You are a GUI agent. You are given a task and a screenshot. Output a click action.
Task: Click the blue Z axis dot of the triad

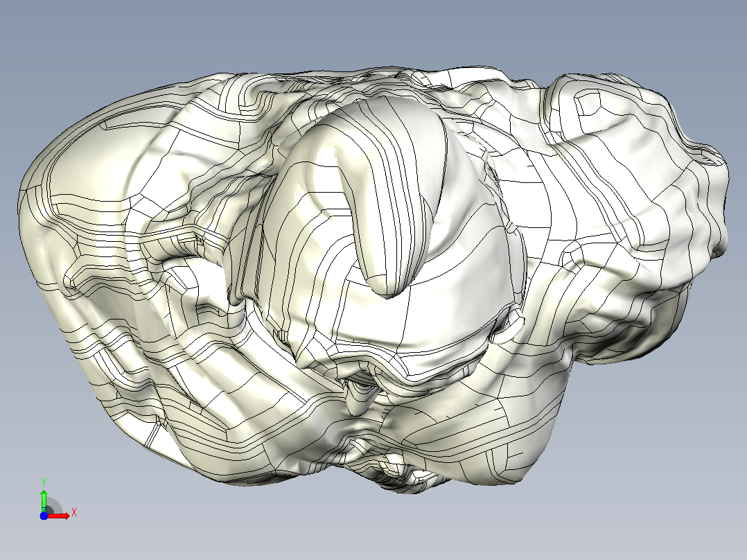(44, 516)
